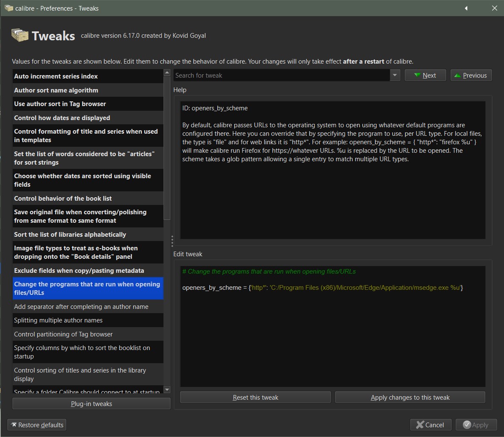Select Sort the list of libraries alphabetically
504x437 pixels.
click(88, 234)
